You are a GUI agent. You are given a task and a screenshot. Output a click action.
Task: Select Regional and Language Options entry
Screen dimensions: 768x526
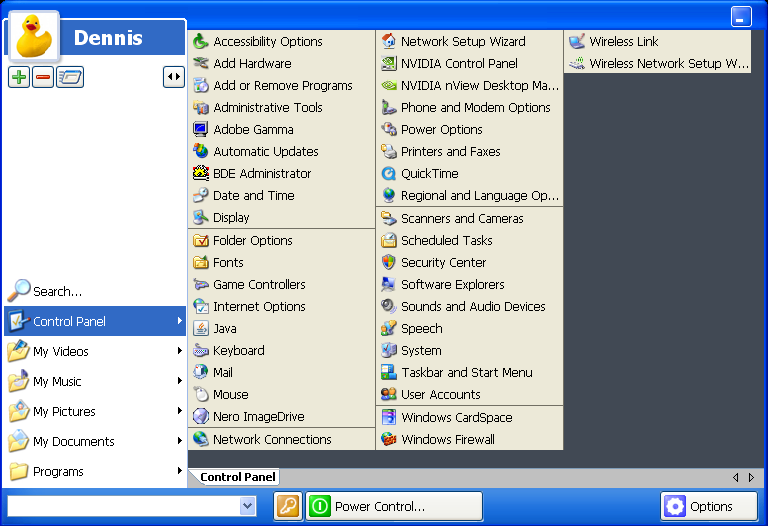coord(470,195)
